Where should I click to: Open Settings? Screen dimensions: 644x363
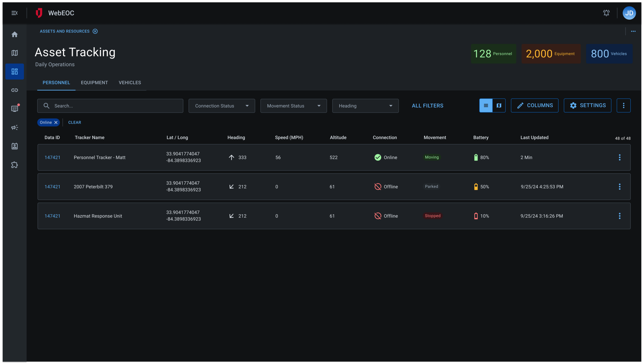click(587, 105)
